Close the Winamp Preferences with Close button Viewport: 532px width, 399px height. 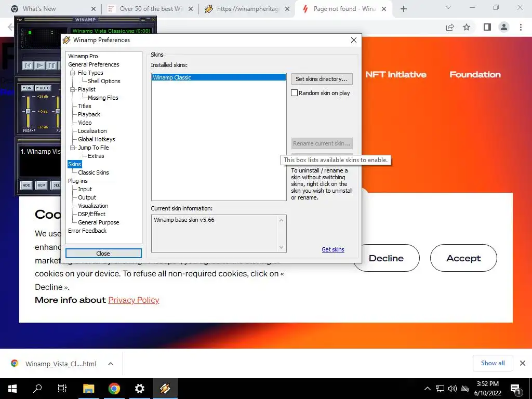103,254
